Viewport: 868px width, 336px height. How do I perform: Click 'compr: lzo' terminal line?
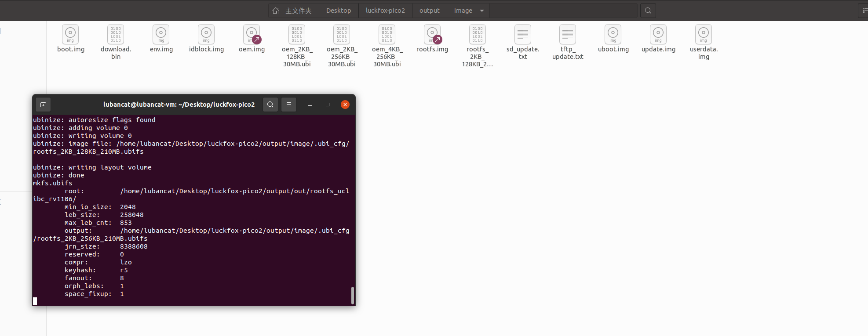point(98,262)
